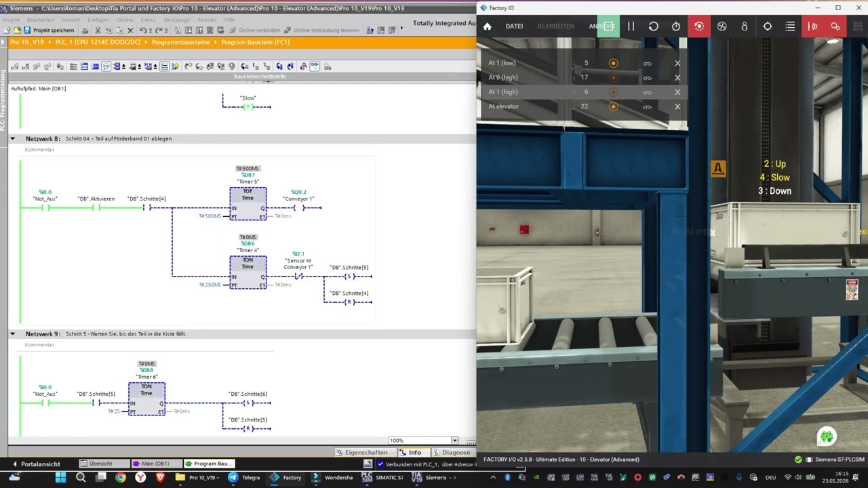The width and height of the screenshot is (868, 488).
Task: Open the Bearbeiten menu in TIA Portal
Action: [41, 20]
